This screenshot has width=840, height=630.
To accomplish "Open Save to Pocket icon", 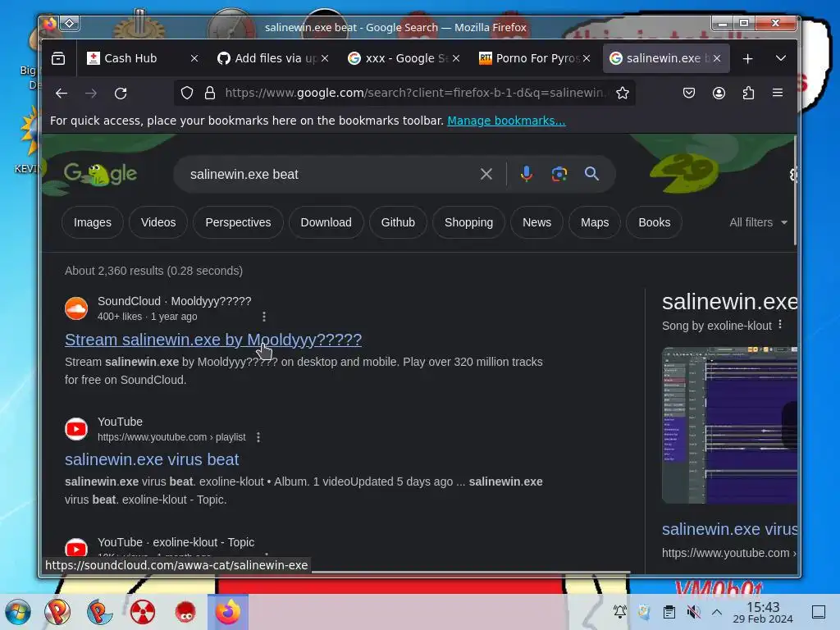I will (x=689, y=94).
